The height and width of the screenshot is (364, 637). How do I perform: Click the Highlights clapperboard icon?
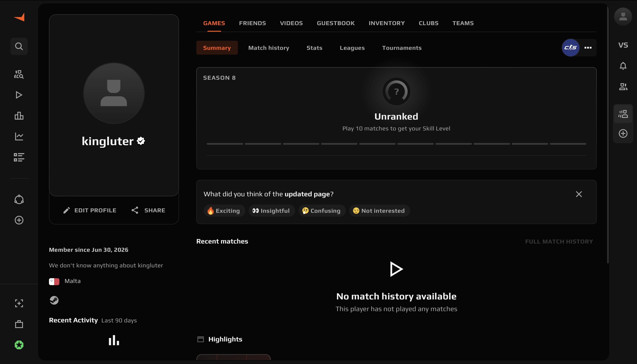click(x=200, y=339)
